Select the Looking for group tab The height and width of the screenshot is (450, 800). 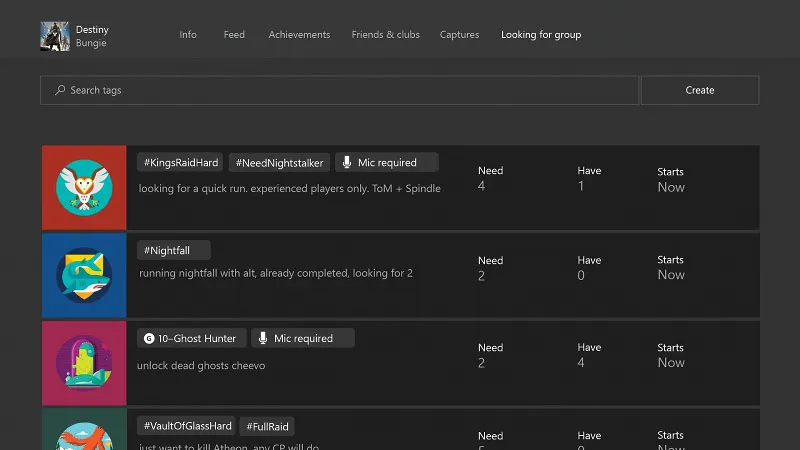(540, 35)
